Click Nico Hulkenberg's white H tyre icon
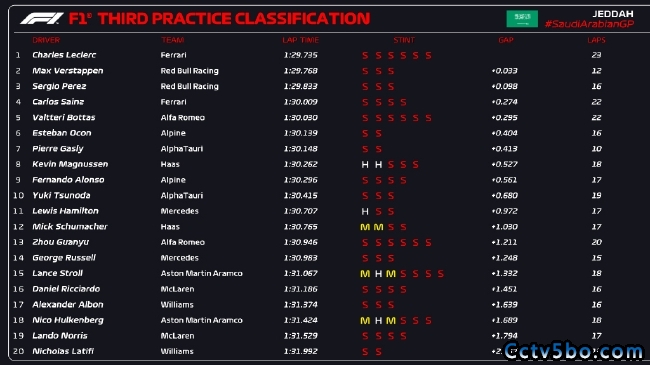Image resolution: width=650 pixels, height=365 pixels. pyautogui.click(x=378, y=321)
